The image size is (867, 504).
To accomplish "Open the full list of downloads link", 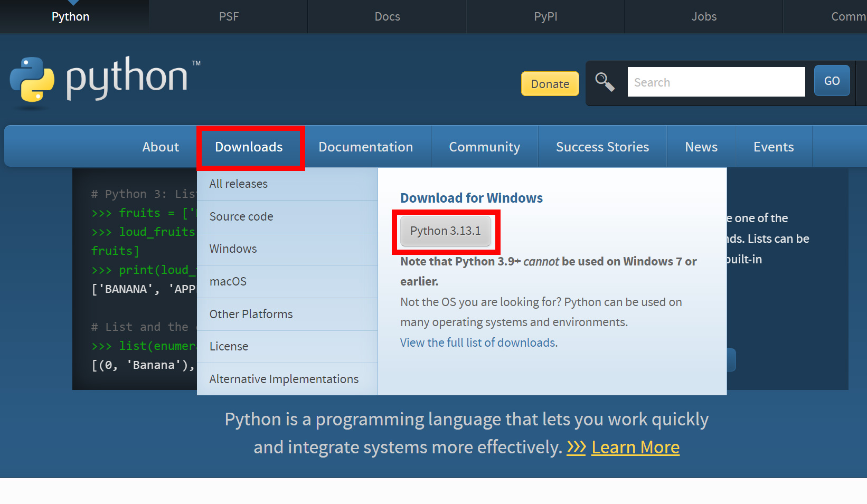I will [477, 343].
